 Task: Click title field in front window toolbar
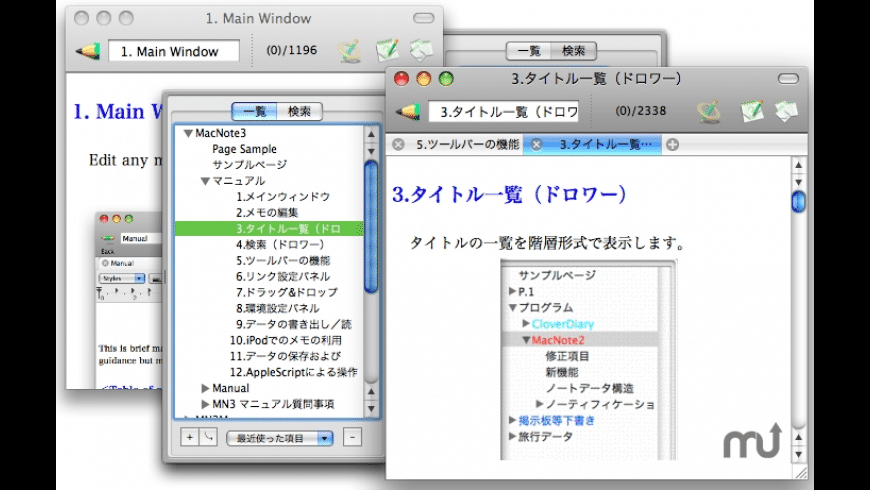point(503,112)
